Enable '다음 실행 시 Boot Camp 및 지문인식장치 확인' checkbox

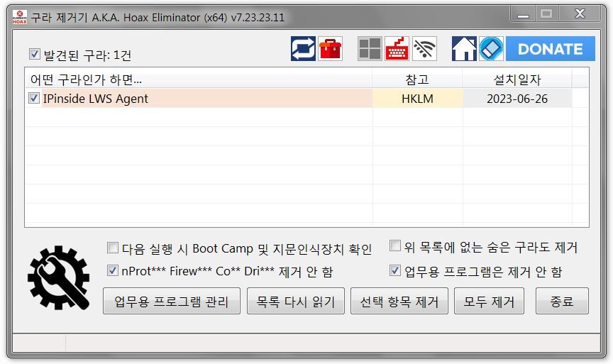point(113,248)
